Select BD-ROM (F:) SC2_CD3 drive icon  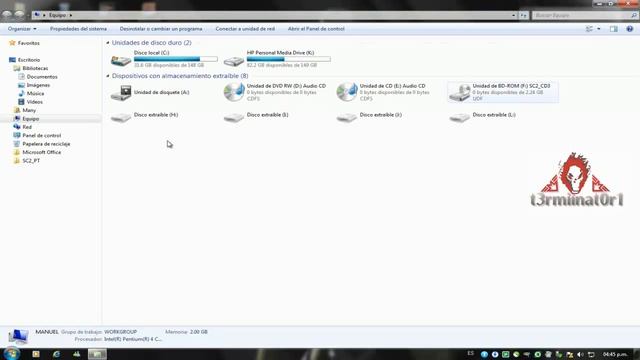460,93
